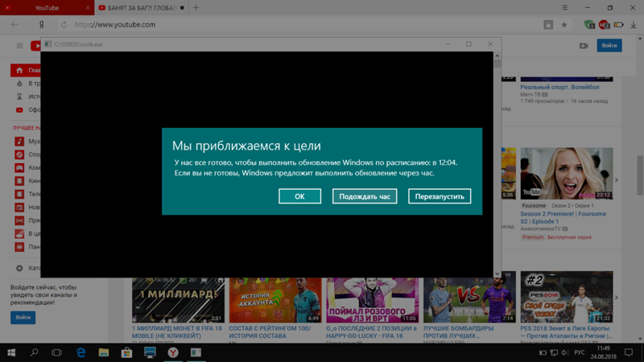Click the top-right Войти button
The width and height of the screenshot is (644, 362).
609,45
